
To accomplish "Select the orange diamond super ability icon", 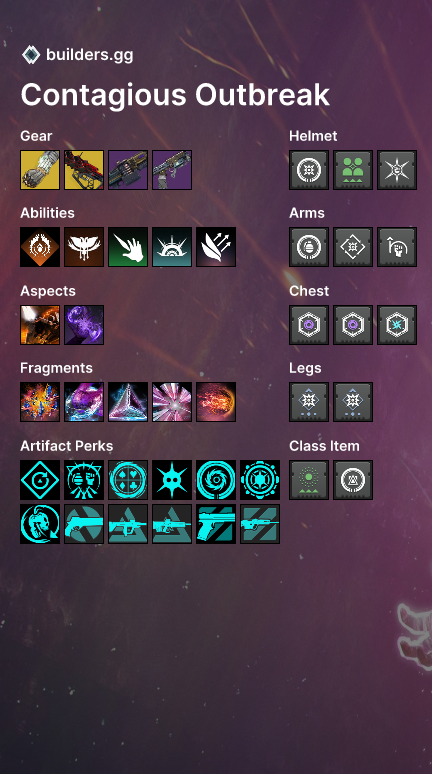I will 40,247.
